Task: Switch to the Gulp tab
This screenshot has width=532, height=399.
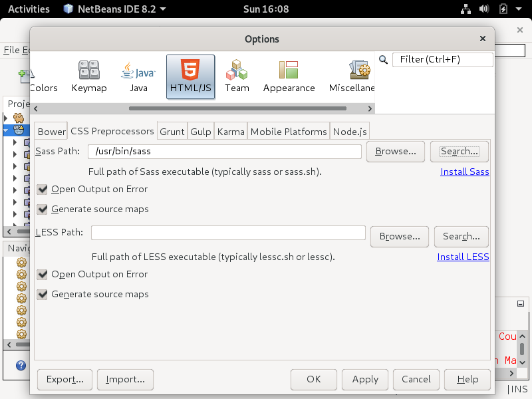Action: 201,132
